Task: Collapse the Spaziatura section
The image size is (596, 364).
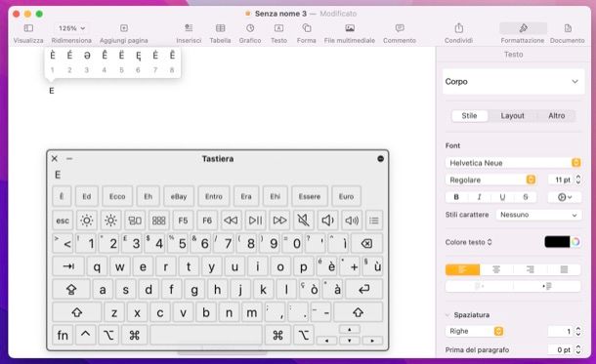Action: [x=447, y=315]
